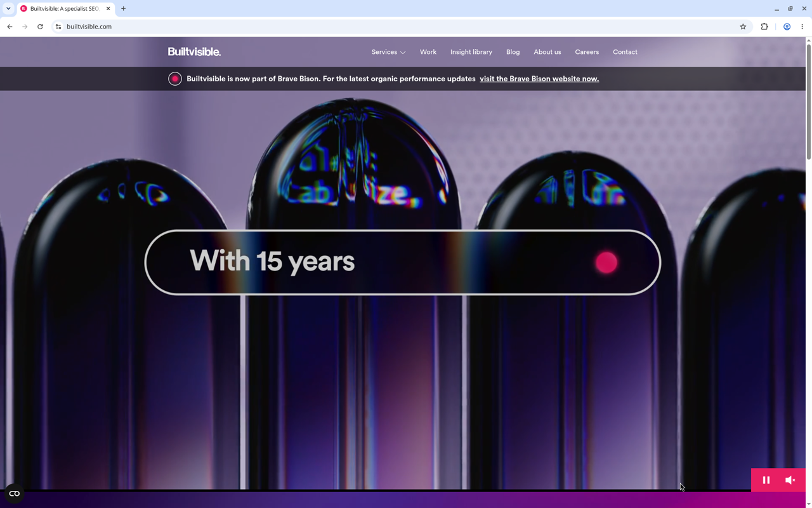This screenshot has width=812, height=508.
Task: Go to the Contact page
Action: [x=625, y=52]
